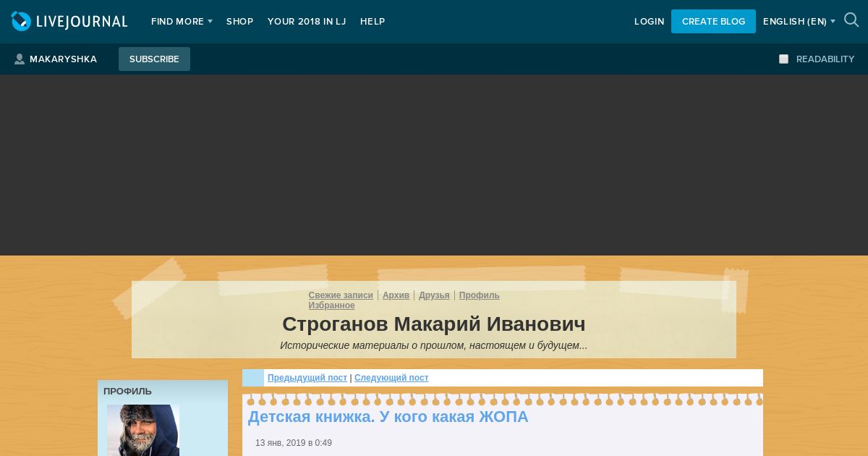Open the Профиль navigation link
This screenshot has width=868, height=456.
tap(479, 295)
